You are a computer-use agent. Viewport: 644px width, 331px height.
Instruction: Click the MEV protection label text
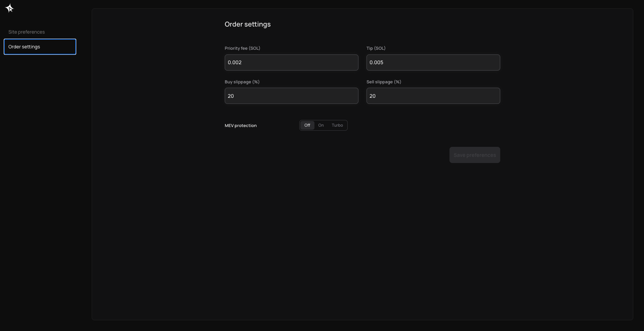[241, 126]
